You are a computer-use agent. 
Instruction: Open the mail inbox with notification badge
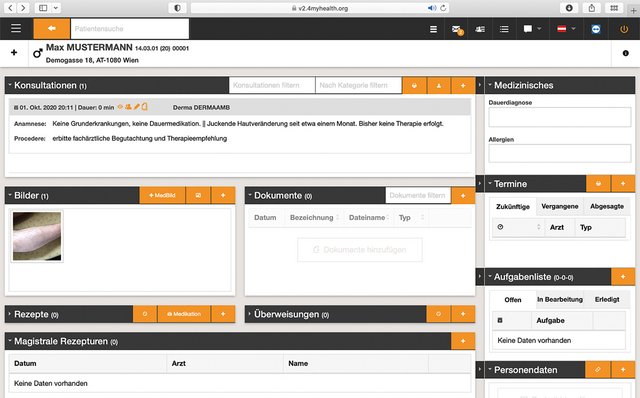point(457,29)
